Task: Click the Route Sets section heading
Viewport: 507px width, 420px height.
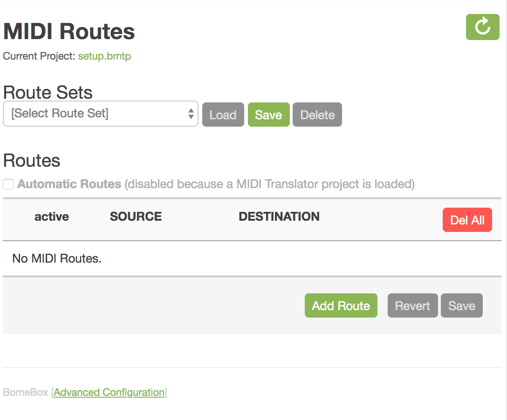Action: 48,92
